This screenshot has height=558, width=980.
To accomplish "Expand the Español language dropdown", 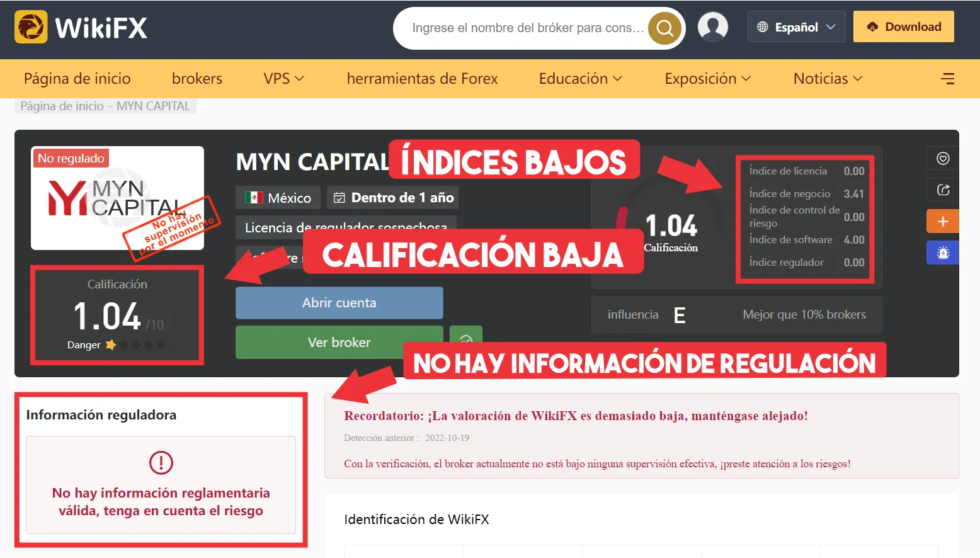I will (797, 27).
